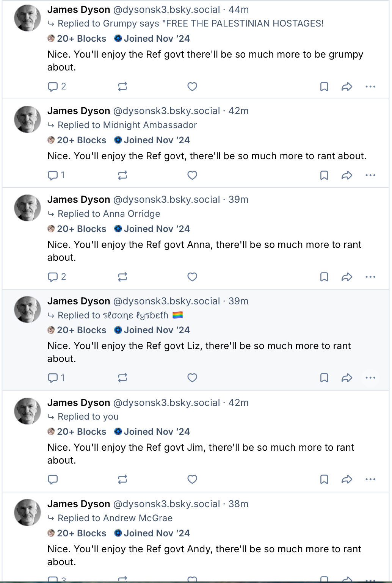Like the 'Ref govt Jim' post
This screenshot has width=392, height=583.
point(192,479)
